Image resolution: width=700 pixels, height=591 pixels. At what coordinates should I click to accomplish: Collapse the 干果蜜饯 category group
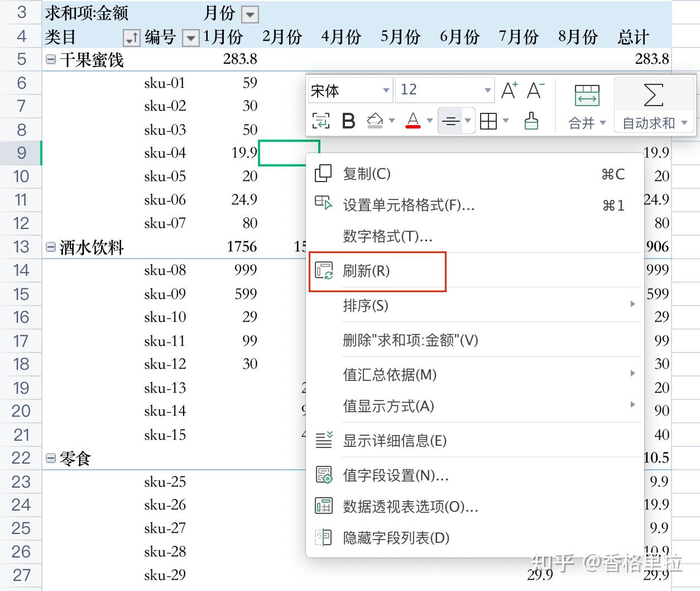[x=50, y=59]
